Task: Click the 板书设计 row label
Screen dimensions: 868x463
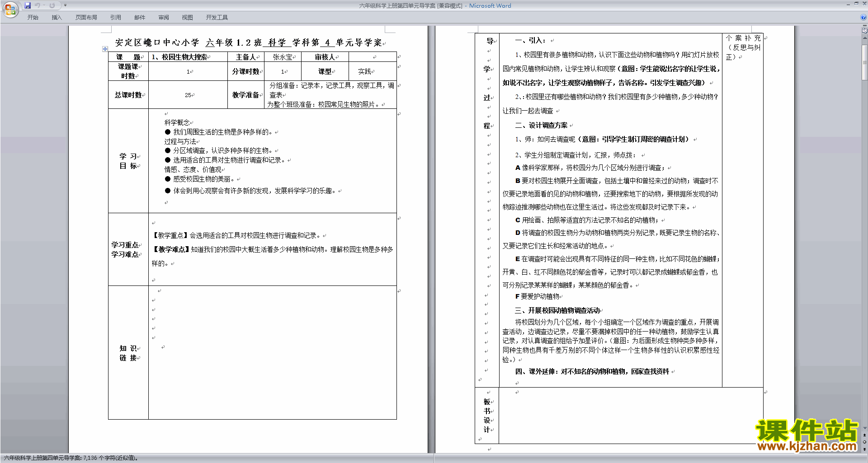Action: (x=487, y=416)
